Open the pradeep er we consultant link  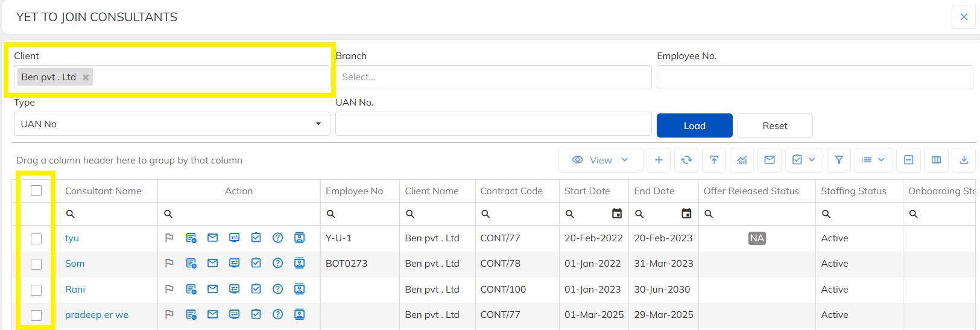click(x=96, y=315)
